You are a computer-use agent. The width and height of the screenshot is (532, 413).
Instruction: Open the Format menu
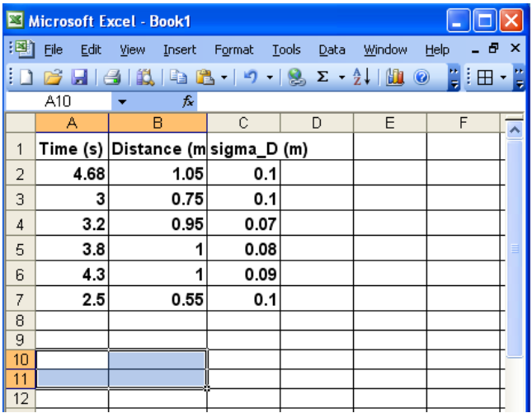coord(233,50)
